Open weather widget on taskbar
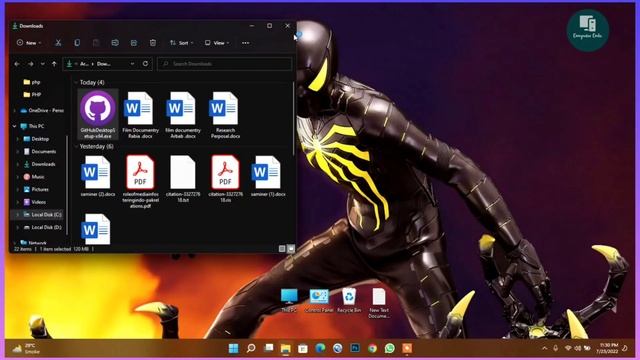Viewport: 640px width, 360px height. point(26,348)
